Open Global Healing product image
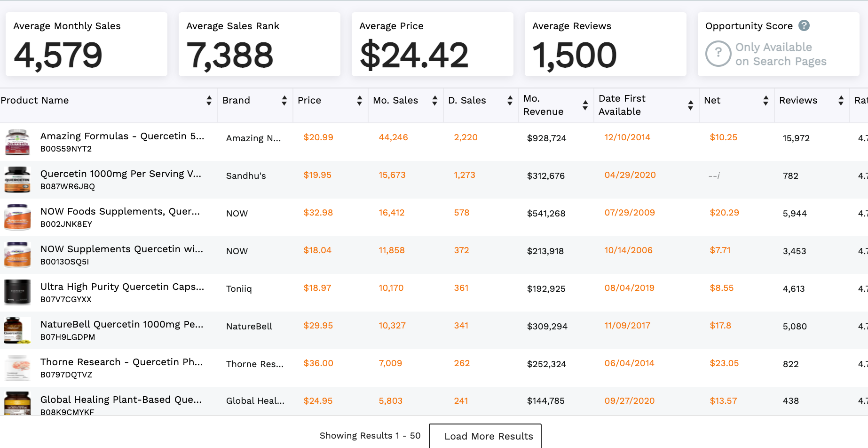 (x=17, y=403)
